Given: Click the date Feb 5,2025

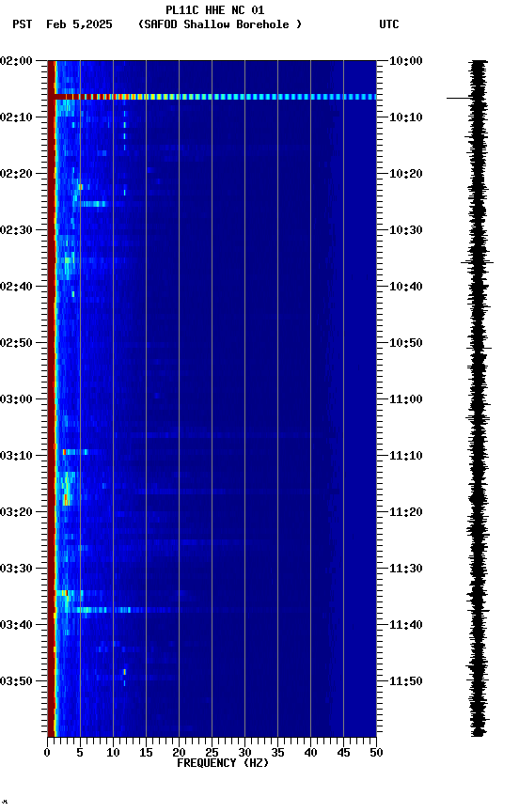Looking at the screenshot, I should (79, 24).
